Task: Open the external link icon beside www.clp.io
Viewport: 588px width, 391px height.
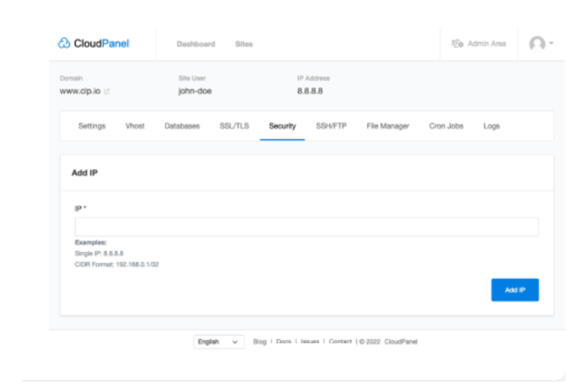Action: [106, 91]
